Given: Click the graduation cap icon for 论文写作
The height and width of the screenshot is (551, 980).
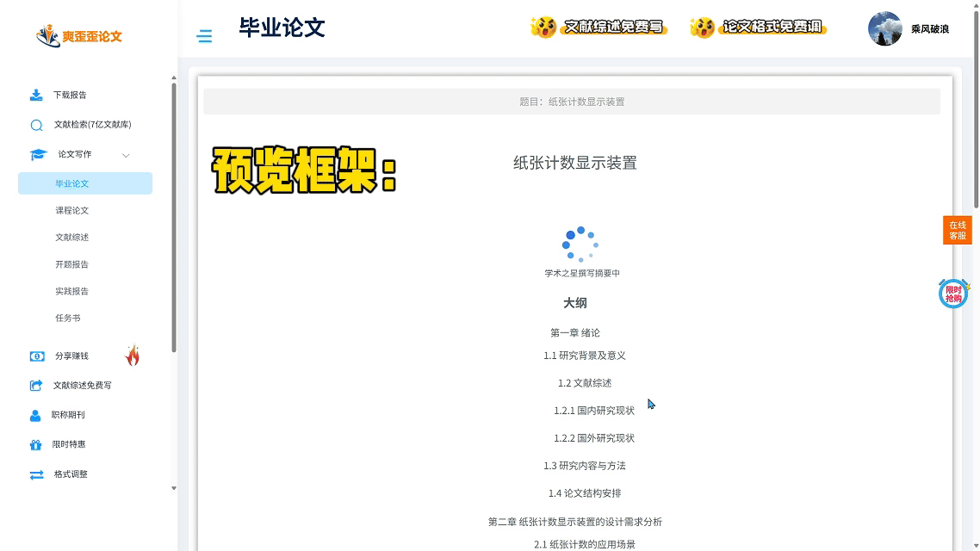Looking at the screenshot, I should 38,155.
